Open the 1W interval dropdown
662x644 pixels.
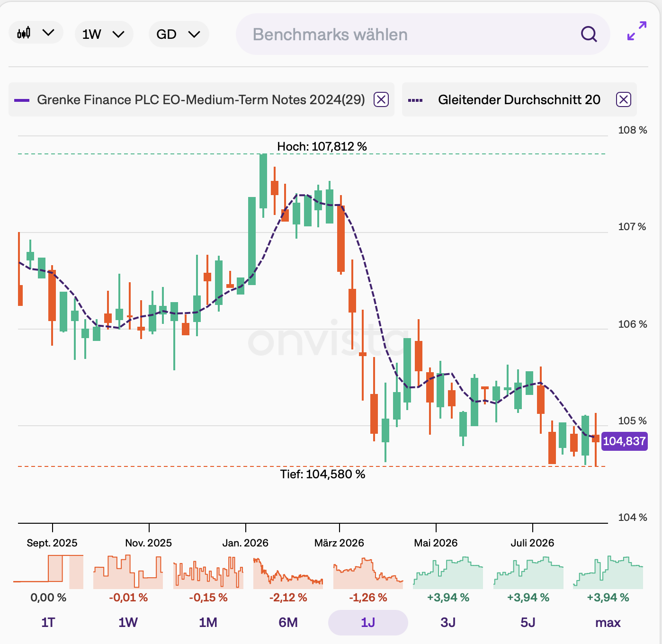tap(104, 34)
